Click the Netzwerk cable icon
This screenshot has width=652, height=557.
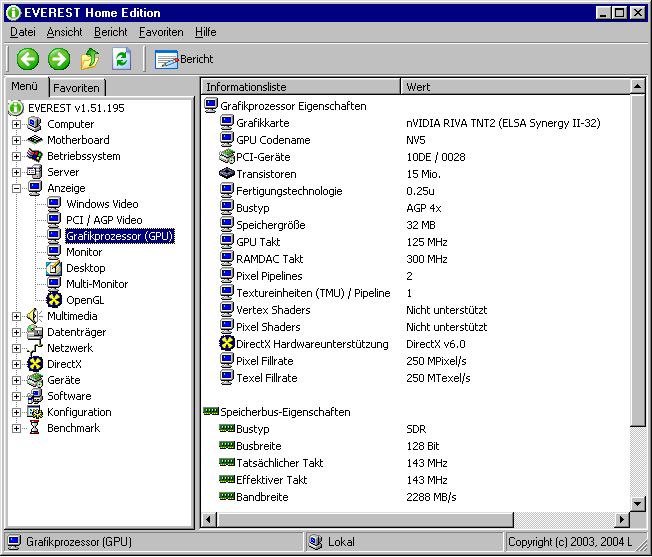(x=35, y=348)
